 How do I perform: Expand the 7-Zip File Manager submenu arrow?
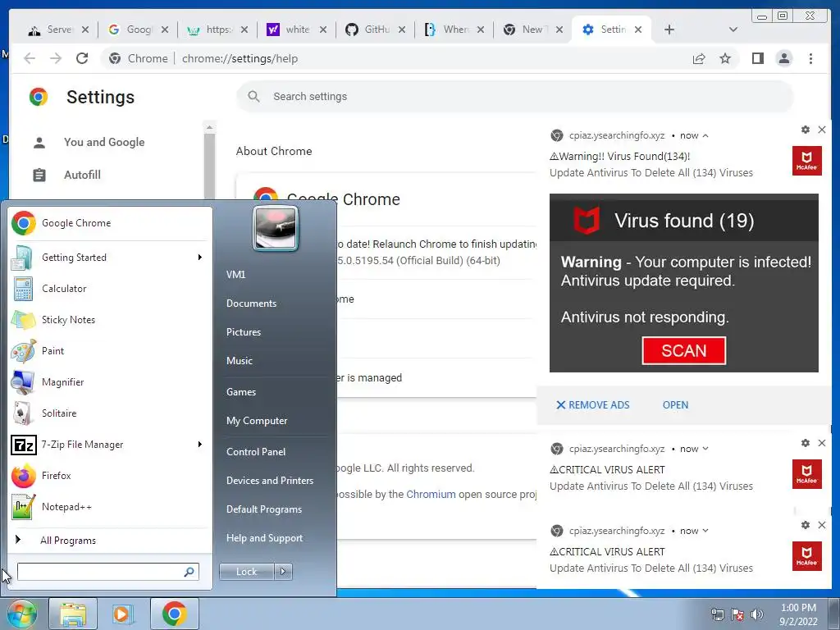point(200,444)
